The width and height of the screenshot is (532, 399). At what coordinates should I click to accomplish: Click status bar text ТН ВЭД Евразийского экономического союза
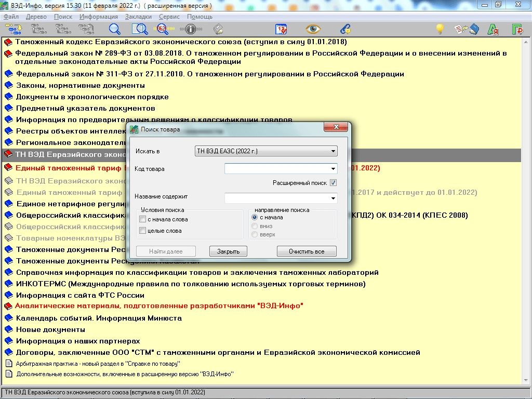point(105,392)
